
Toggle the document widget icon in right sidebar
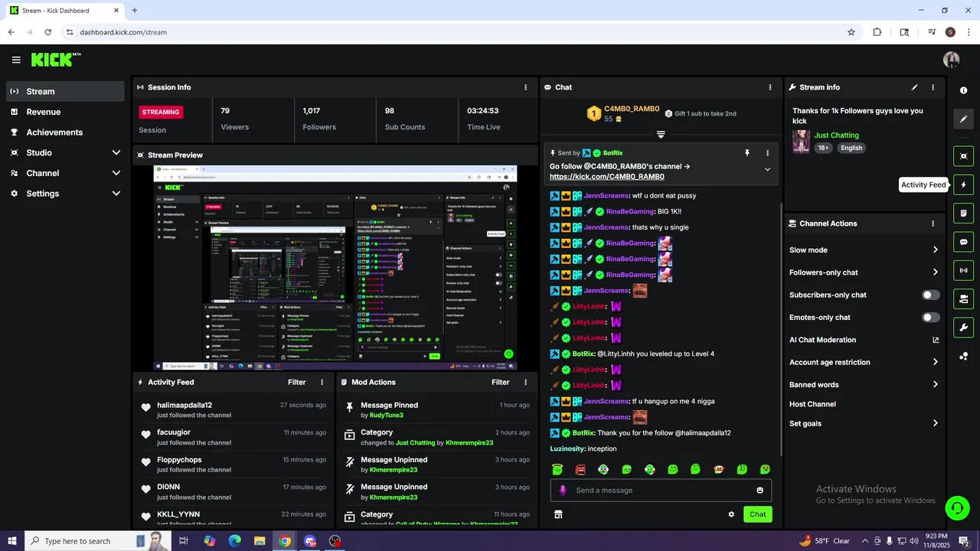coord(963,213)
